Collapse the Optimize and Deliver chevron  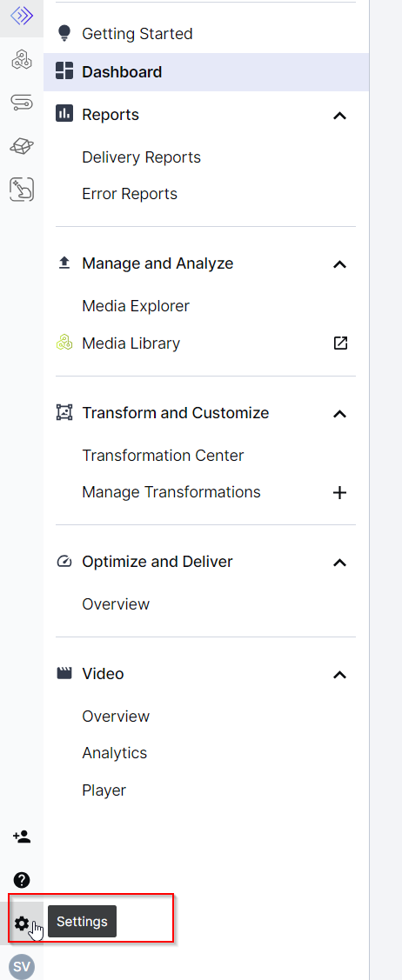click(339, 563)
